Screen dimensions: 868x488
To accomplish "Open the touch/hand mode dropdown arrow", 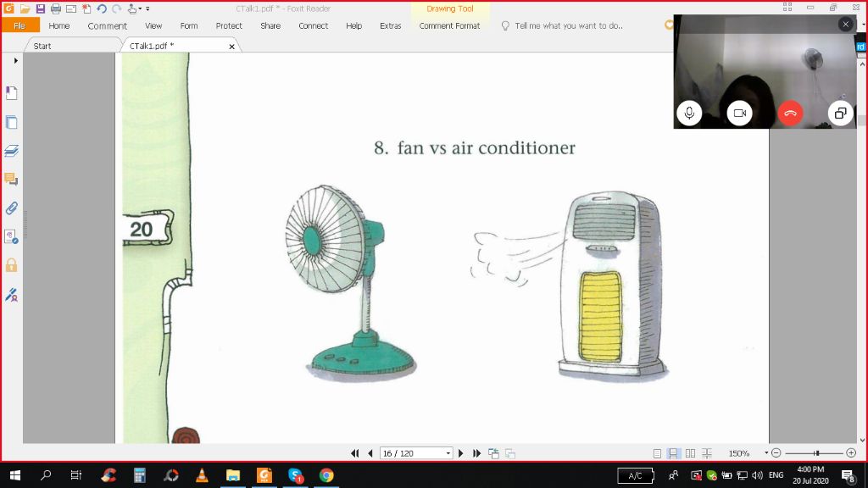I will (140, 8).
